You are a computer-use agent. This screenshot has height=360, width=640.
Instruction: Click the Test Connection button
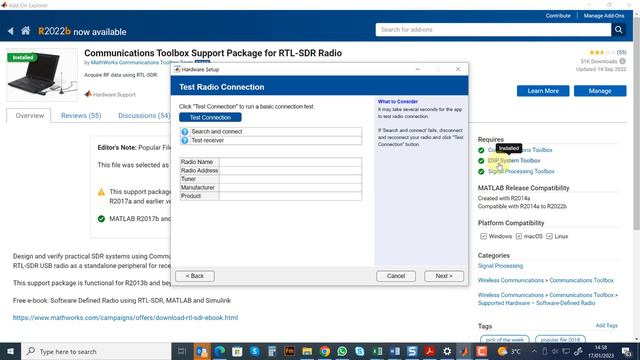click(x=210, y=117)
